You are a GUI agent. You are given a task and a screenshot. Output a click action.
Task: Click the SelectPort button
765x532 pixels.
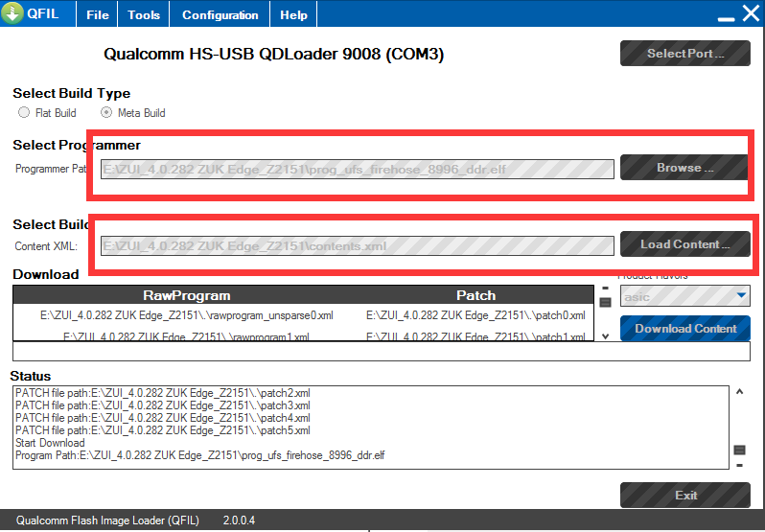[x=685, y=53]
